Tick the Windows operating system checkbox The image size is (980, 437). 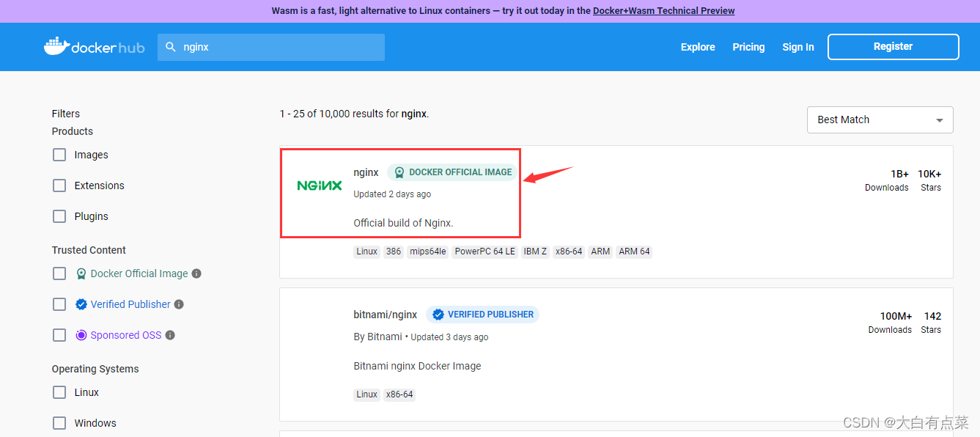[x=59, y=423]
